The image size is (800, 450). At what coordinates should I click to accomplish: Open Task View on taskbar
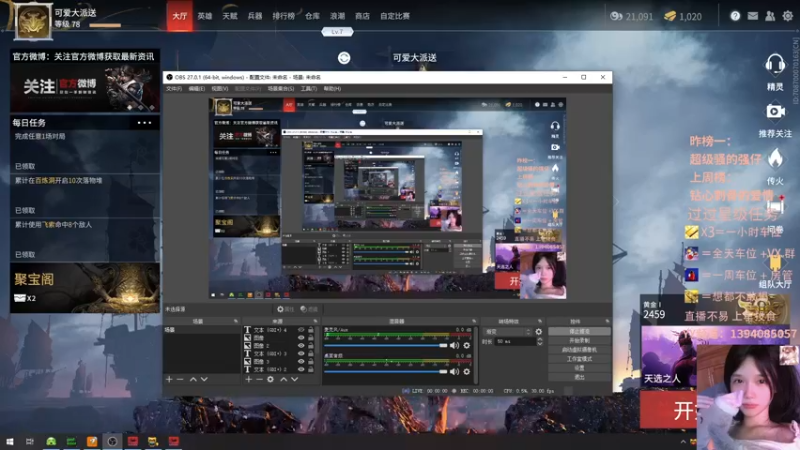pos(30,441)
